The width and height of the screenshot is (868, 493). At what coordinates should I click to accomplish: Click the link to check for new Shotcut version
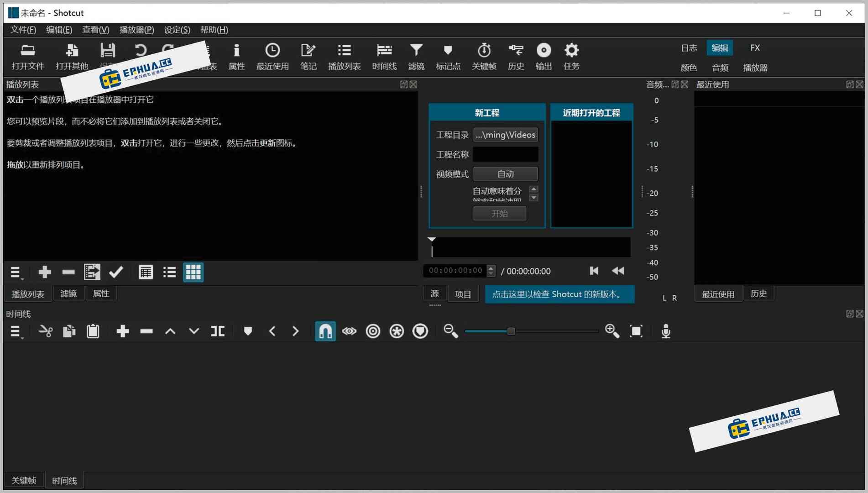pyautogui.click(x=559, y=294)
